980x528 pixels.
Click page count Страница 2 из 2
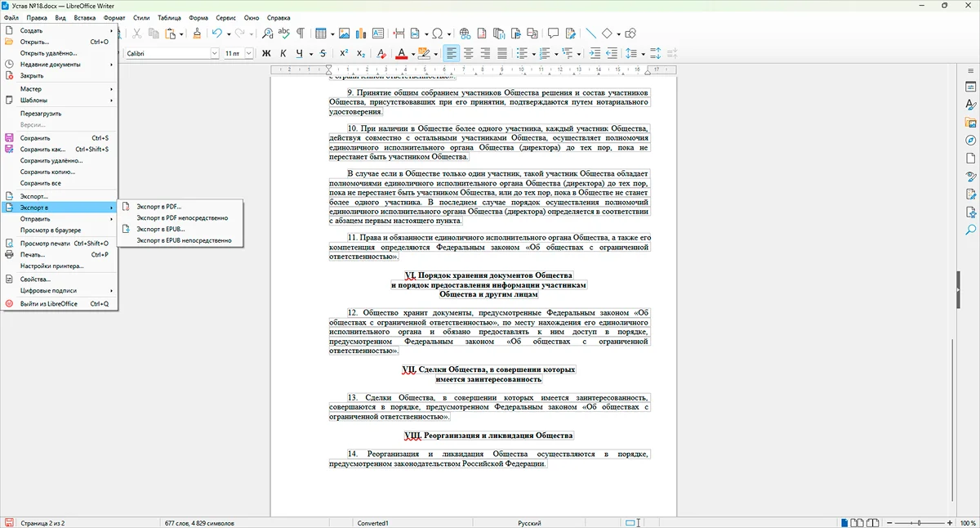(42, 522)
